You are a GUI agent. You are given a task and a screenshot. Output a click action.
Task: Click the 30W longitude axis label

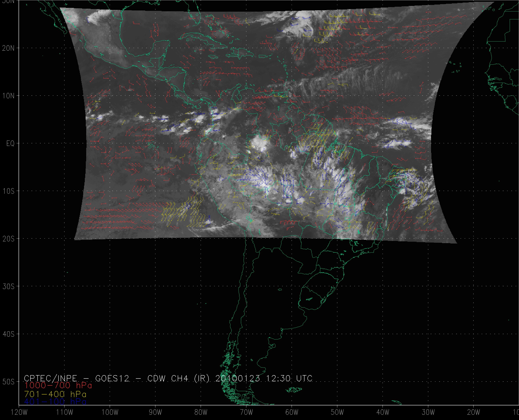click(x=428, y=412)
